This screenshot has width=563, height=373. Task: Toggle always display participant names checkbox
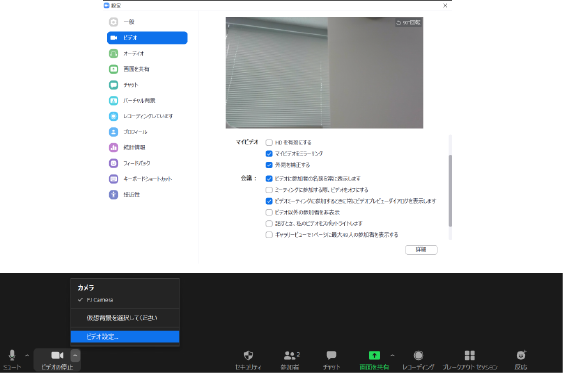pyautogui.click(x=269, y=178)
